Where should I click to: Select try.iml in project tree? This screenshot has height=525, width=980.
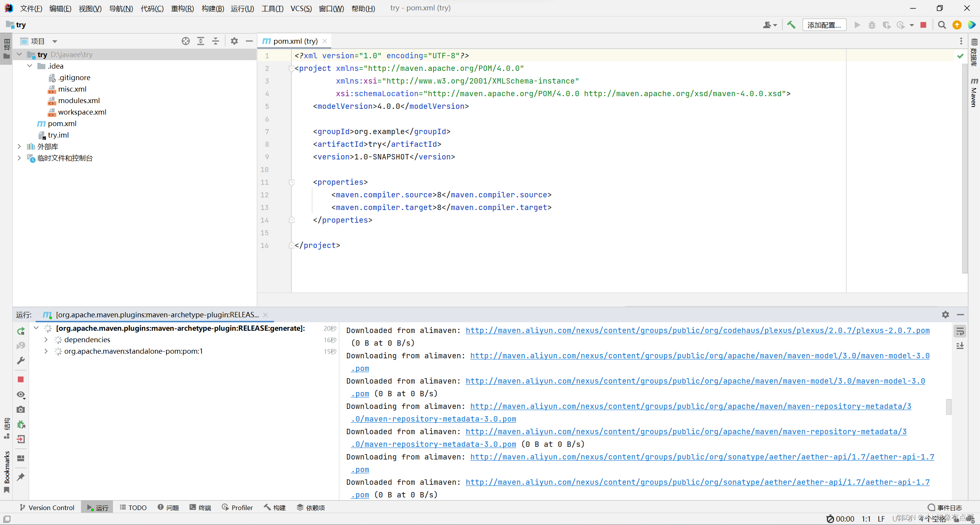click(x=58, y=135)
